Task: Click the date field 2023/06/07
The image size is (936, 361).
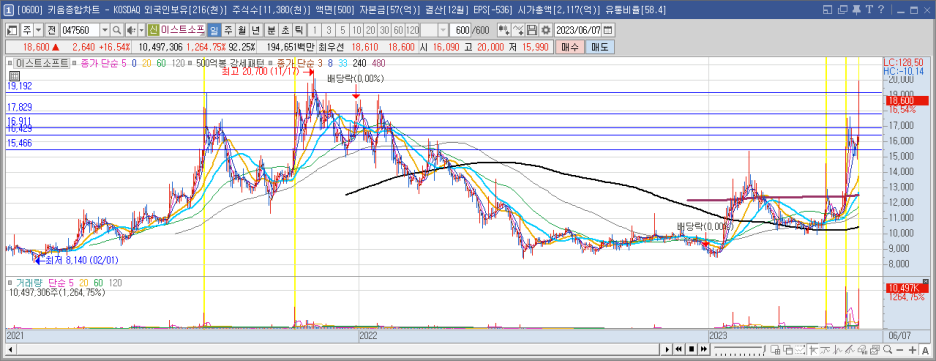Action: pos(578,30)
